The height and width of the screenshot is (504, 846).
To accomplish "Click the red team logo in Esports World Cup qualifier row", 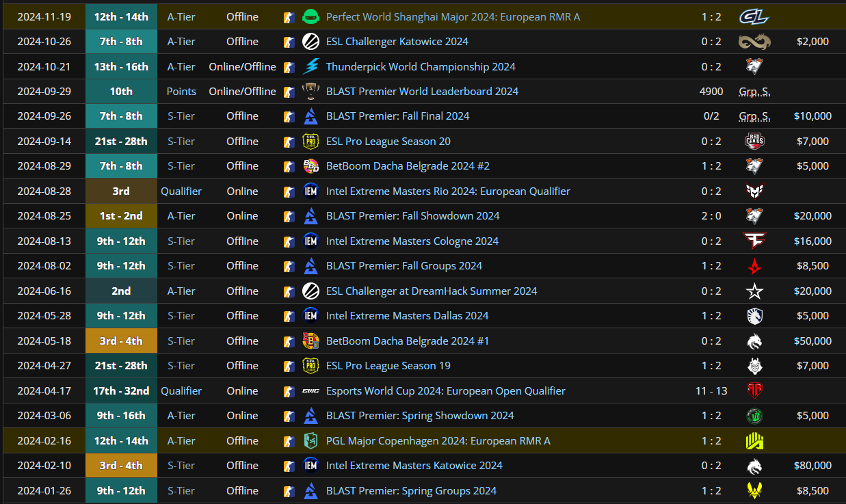I will click(x=754, y=391).
